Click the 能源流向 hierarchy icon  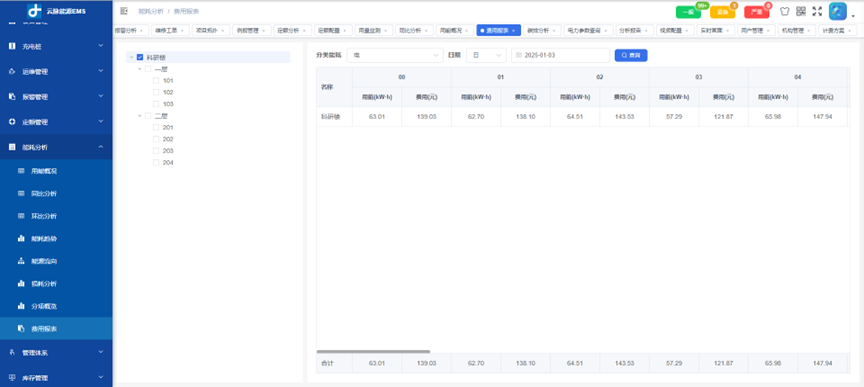[x=21, y=261]
